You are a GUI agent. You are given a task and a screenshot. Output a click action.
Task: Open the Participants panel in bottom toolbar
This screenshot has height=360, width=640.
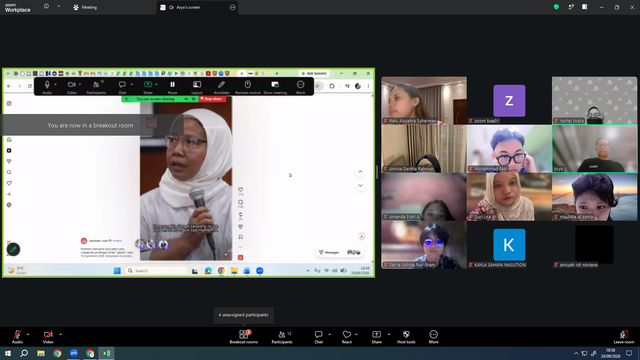click(x=282, y=337)
